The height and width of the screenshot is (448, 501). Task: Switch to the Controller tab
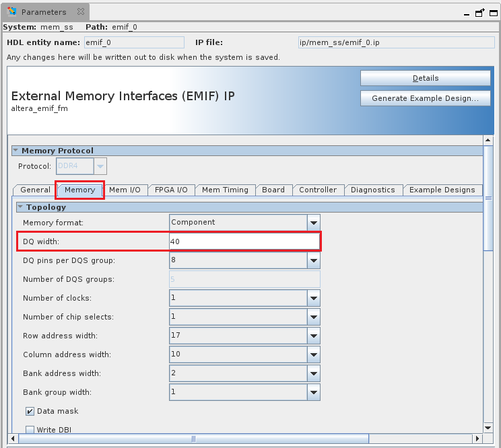pos(317,190)
